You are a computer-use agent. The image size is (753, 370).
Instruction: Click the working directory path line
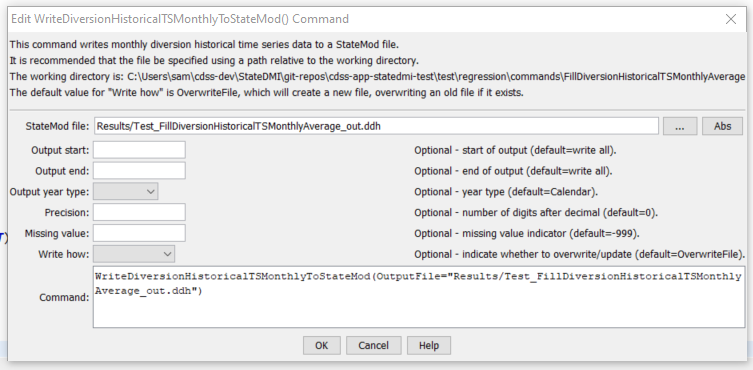coord(377,76)
